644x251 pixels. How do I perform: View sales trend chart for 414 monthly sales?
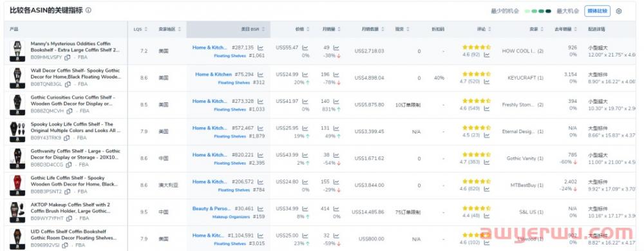coord(336,209)
